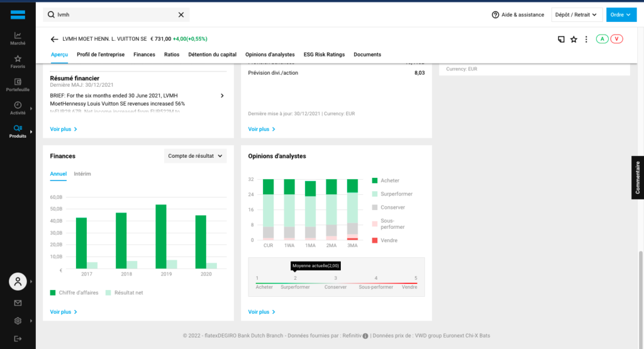644x349 pixels.
Task: Click the 2019 revenue bar
Action: pos(161,236)
